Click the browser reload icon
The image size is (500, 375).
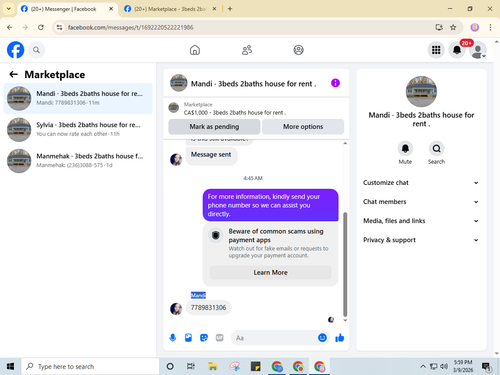(41, 27)
